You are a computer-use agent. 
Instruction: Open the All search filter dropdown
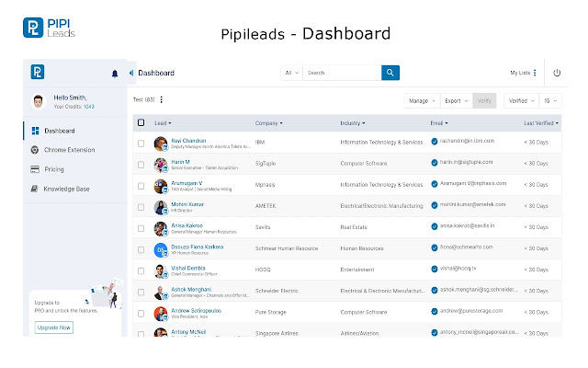point(291,73)
